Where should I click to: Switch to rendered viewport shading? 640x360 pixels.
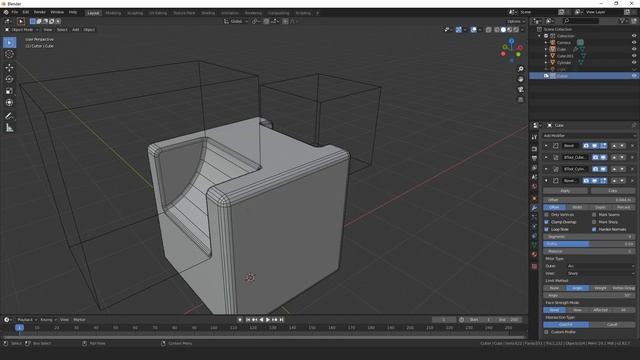coord(516,30)
